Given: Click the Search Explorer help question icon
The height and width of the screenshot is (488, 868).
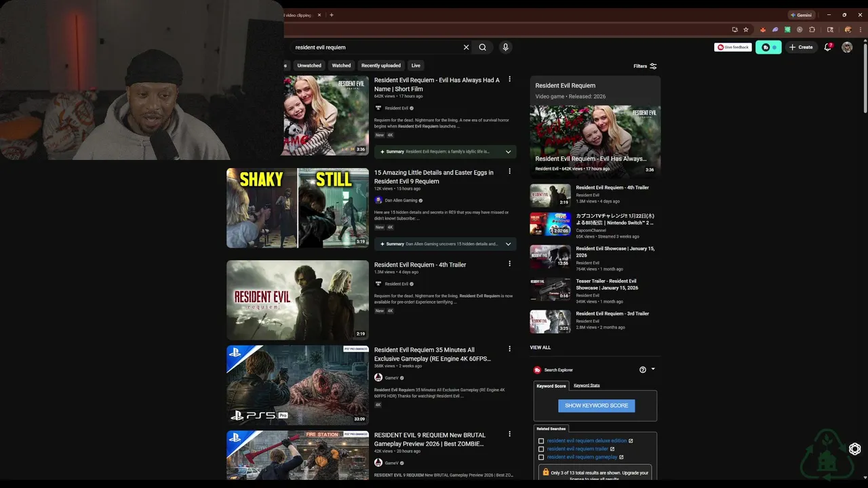Looking at the screenshot, I should coord(643,370).
